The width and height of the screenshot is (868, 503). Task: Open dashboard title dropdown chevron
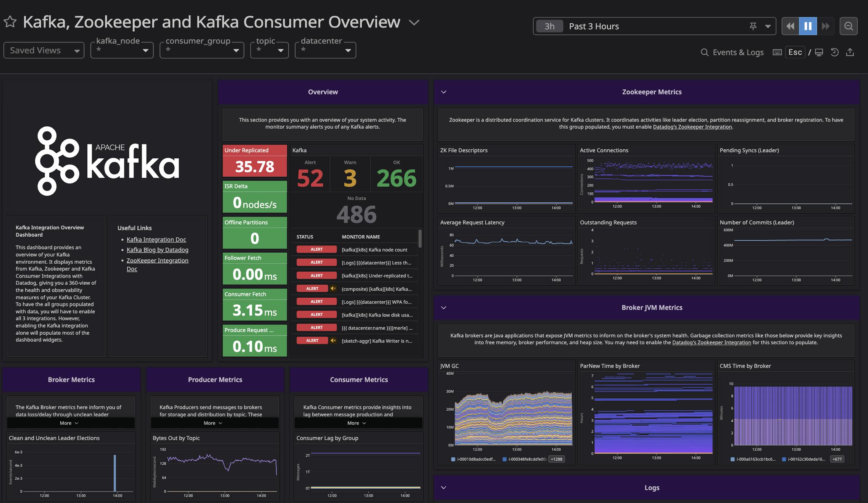click(414, 23)
